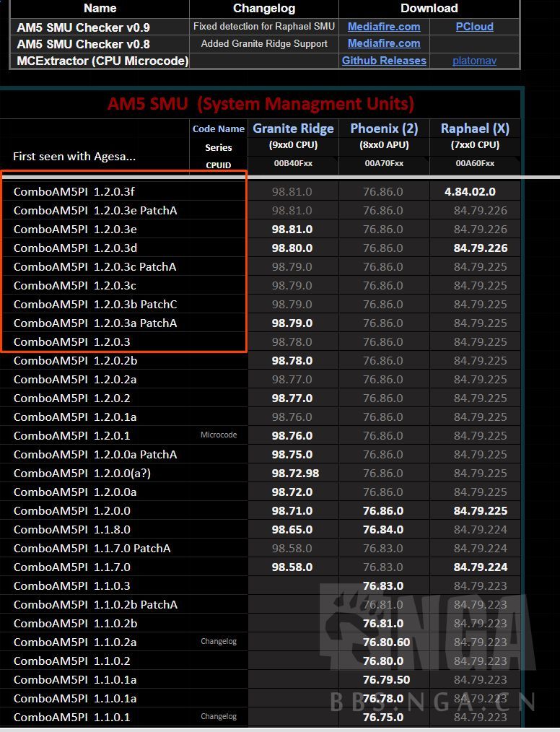Open Mediafire.com link for SMU Checker v0.8

click(x=384, y=44)
